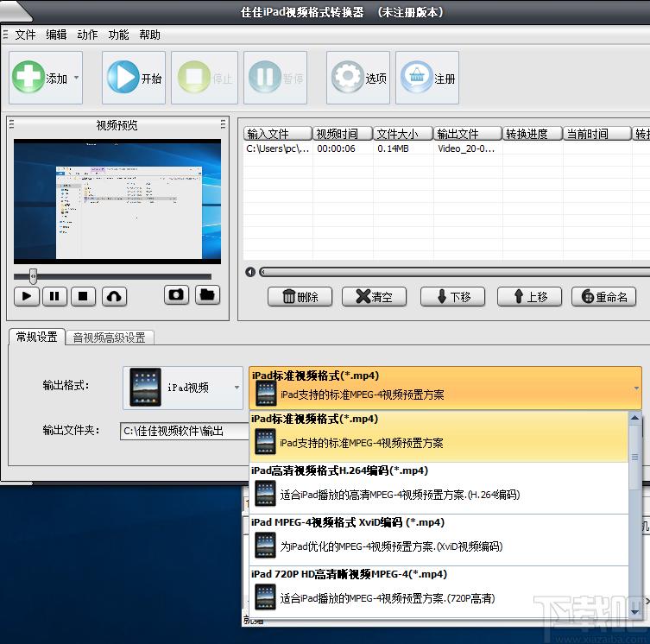
Task: Select the C:\Users\pc\... file row
Action: (x=446, y=148)
